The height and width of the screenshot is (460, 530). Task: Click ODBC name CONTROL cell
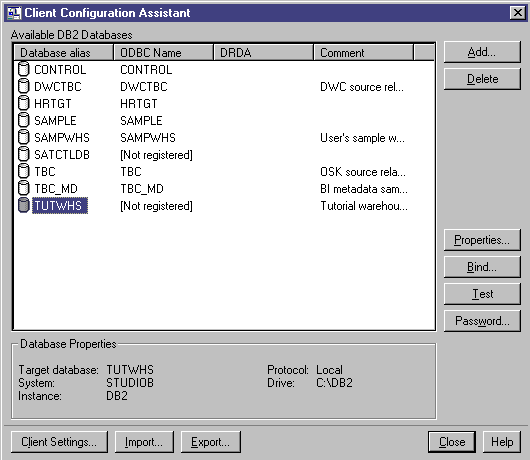click(146, 70)
